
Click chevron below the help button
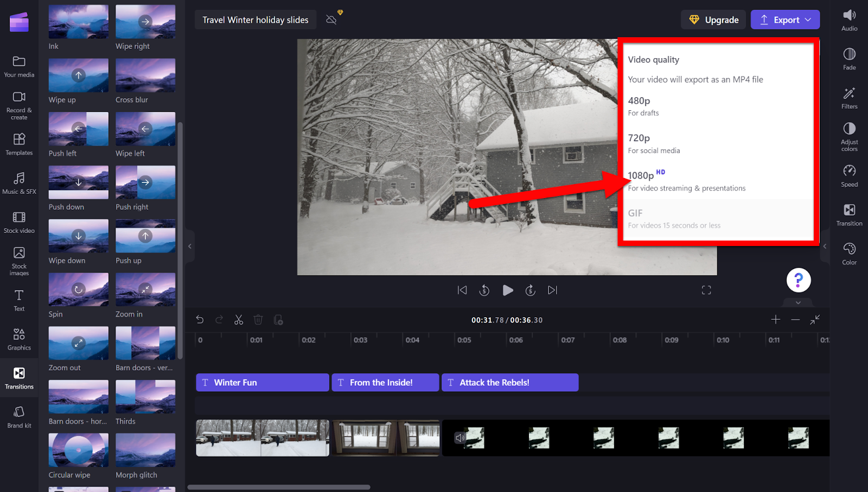[798, 302]
